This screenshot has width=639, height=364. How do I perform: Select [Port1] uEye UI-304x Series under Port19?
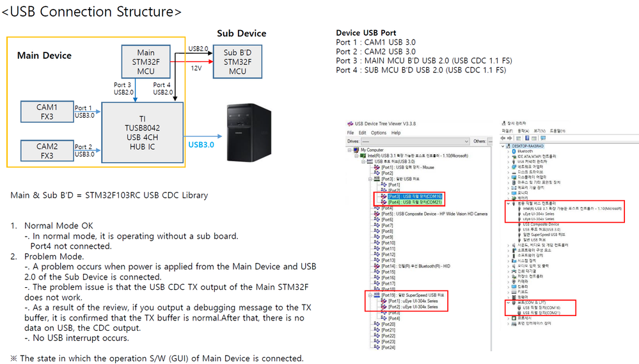tap(413, 301)
